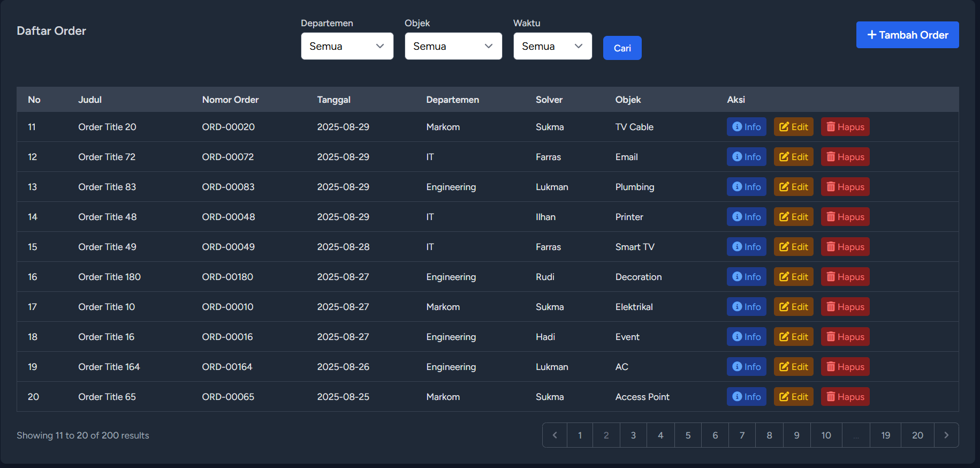View Info for Order Title 164

746,367
